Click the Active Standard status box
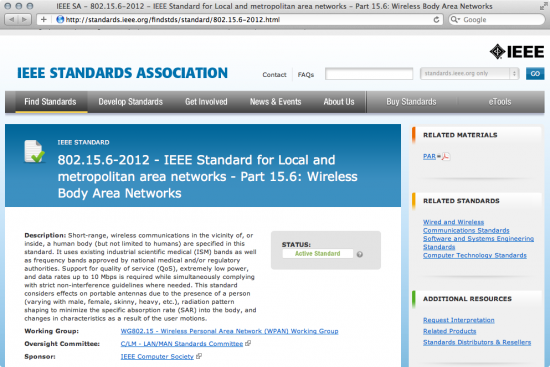The image size is (550, 367). [317, 254]
